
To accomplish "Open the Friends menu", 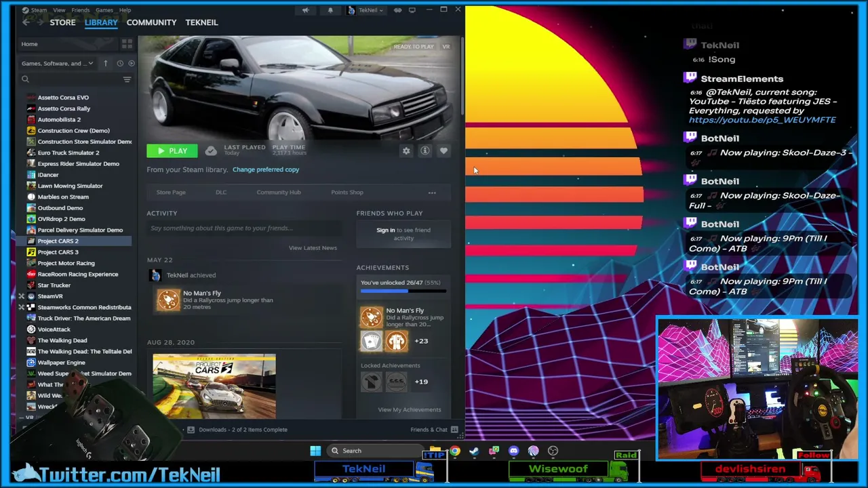I will (x=80, y=10).
